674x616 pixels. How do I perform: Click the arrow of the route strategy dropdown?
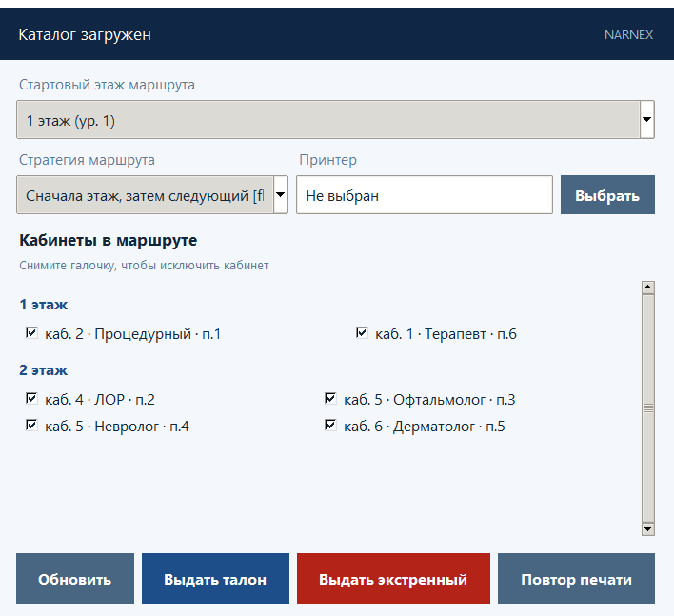tap(280, 195)
